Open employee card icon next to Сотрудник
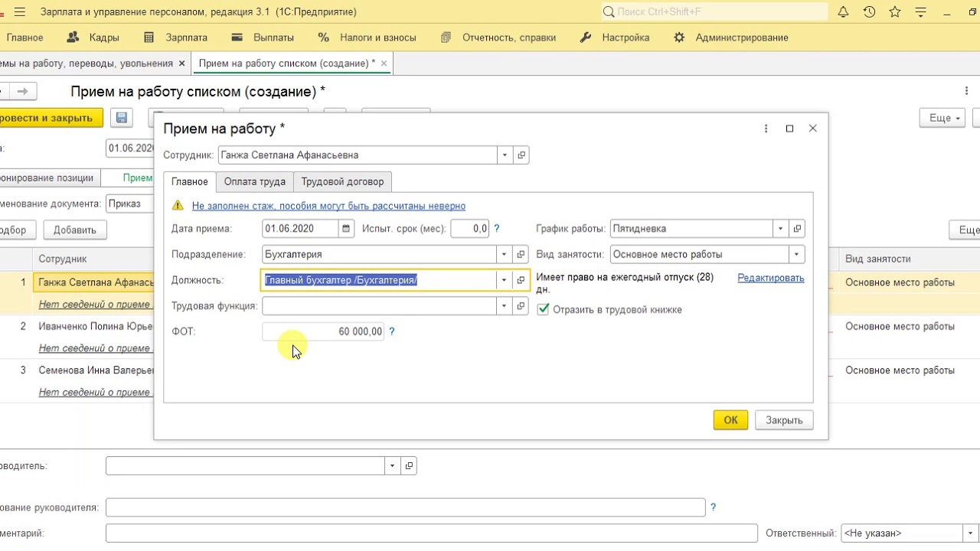 pyautogui.click(x=521, y=155)
